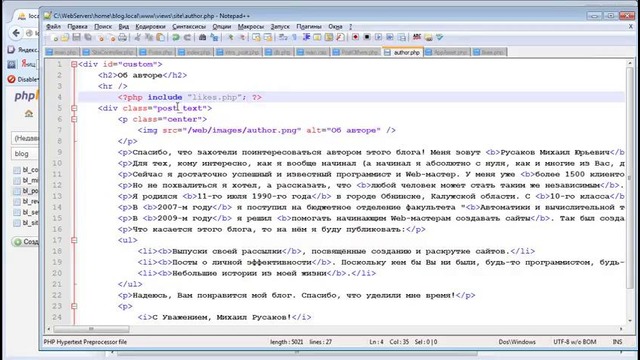This screenshot has width=640, height=360.
Task: Save the current file with floppy icon
Action: (x=76, y=38)
